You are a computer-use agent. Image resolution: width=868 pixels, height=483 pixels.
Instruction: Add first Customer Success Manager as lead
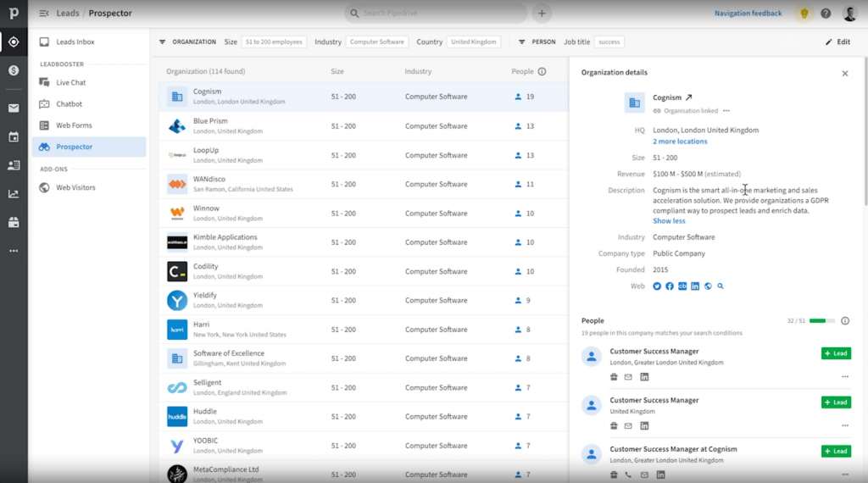click(836, 353)
